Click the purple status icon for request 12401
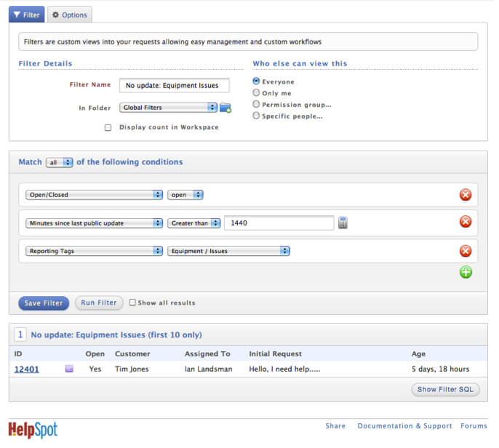 click(69, 369)
